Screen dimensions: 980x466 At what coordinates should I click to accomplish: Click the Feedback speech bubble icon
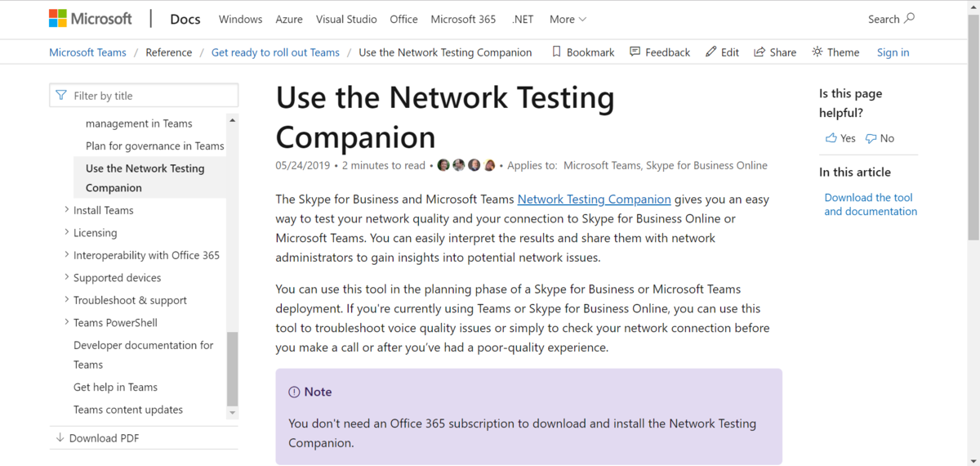coord(635,52)
